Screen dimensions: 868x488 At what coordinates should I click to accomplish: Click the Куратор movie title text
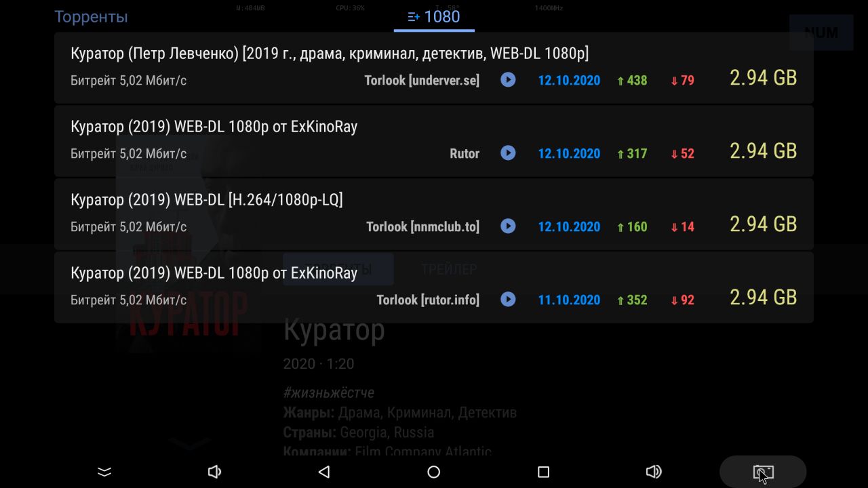coord(334,330)
